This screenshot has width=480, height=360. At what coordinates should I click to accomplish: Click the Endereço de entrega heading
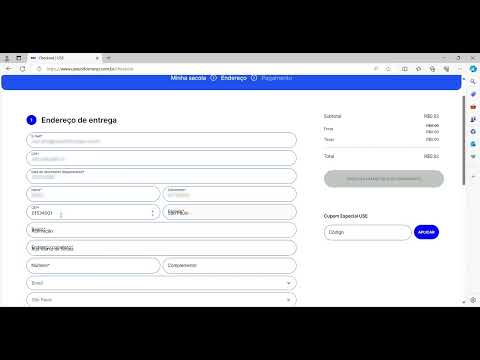pyautogui.click(x=79, y=120)
